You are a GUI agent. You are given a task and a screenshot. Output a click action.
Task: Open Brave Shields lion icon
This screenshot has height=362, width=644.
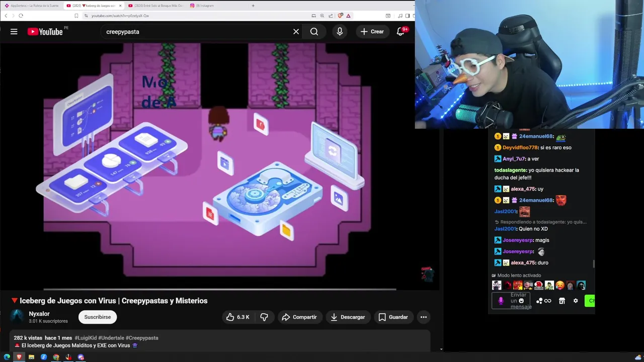[341, 16]
